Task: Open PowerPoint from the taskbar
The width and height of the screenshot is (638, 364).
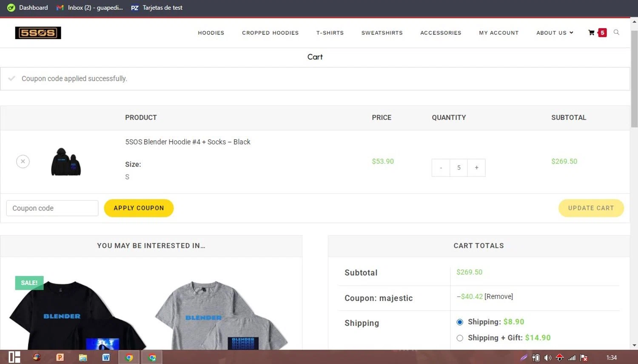Action: (60, 357)
